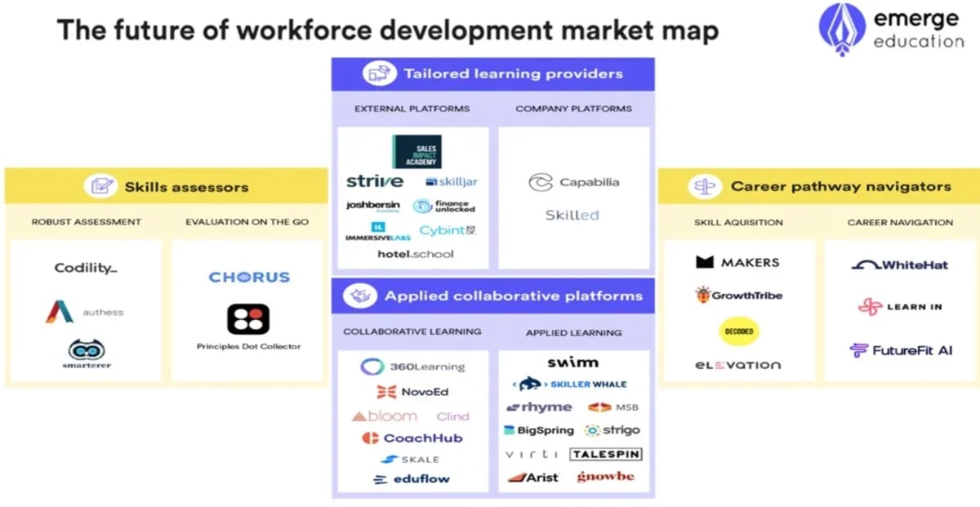Select the FutureFit AI logo

click(x=901, y=350)
